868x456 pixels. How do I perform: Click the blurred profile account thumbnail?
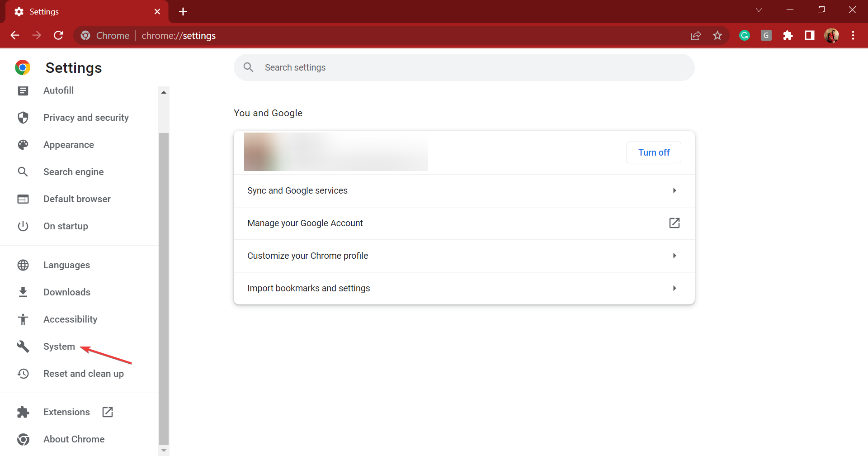click(336, 152)
